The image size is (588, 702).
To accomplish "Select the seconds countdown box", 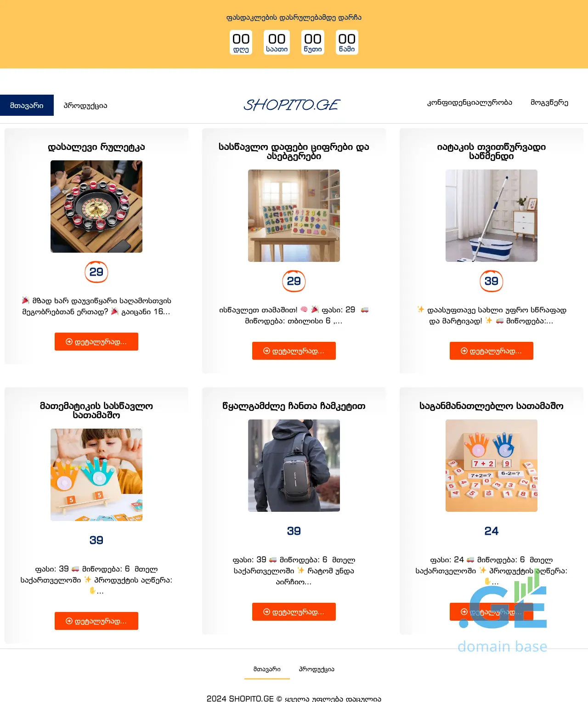I will [347, 42].
